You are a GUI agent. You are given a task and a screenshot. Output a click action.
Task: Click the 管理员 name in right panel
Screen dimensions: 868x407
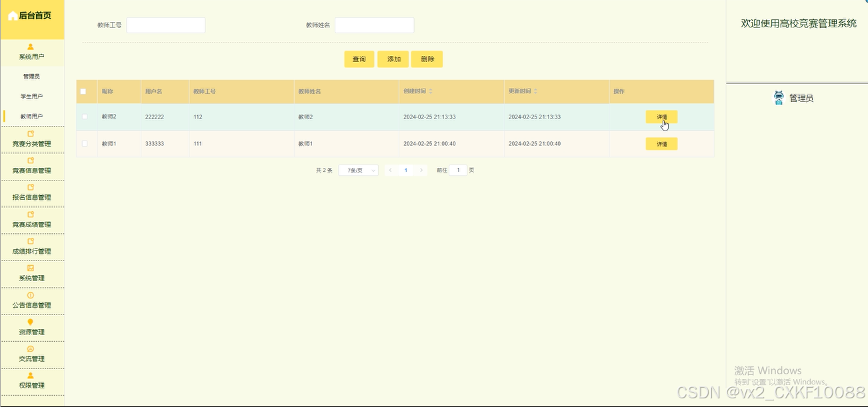click(801, 99)
